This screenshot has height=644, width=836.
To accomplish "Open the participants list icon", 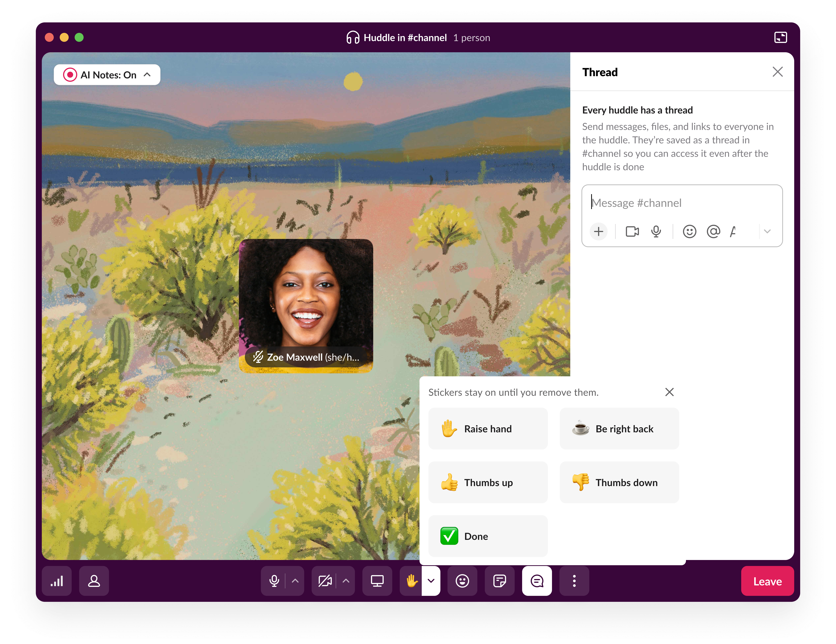I will click(x=94, y=581).
